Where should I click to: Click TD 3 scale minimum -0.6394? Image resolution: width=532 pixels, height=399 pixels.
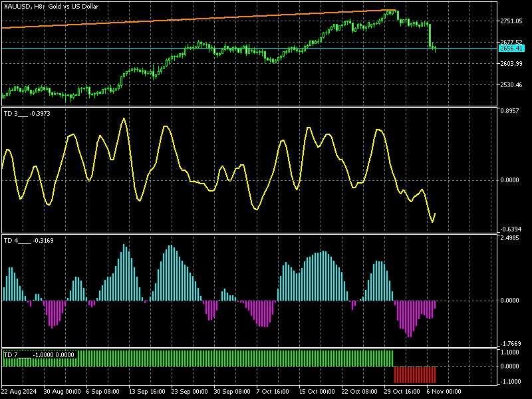(x=510, y=229)
